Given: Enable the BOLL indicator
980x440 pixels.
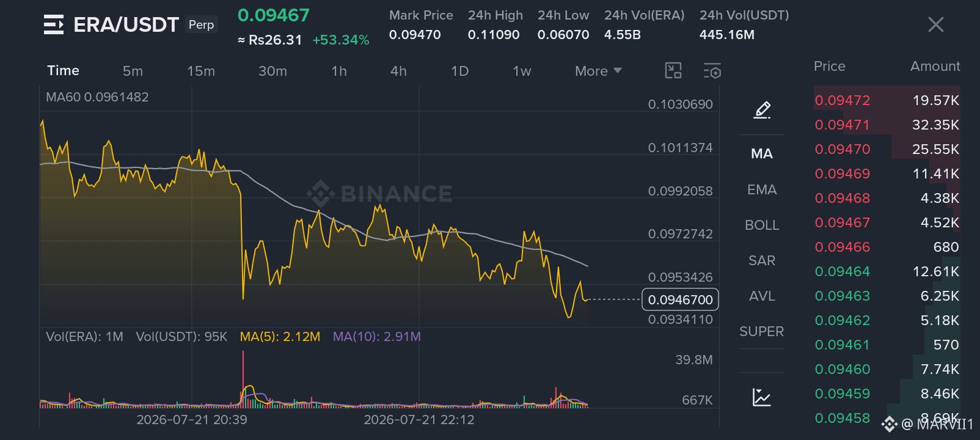Looking at the screenshot, I should (762, 226).
